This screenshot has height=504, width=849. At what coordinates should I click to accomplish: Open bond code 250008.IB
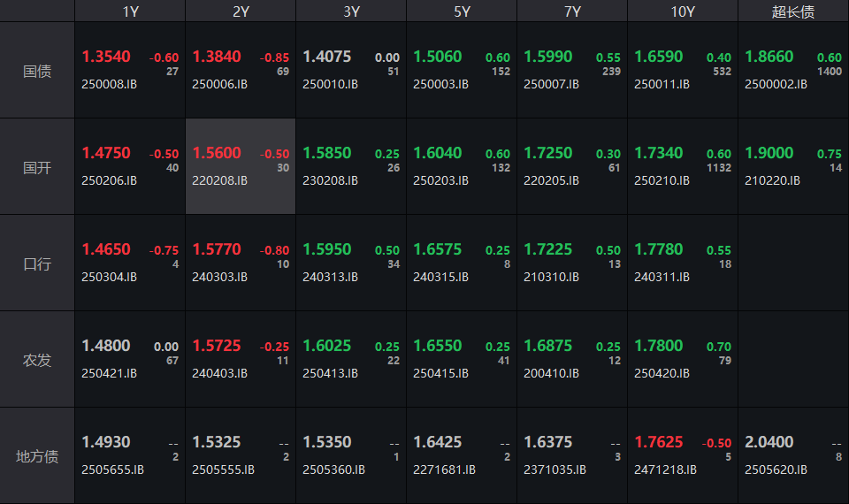(110, 84)
